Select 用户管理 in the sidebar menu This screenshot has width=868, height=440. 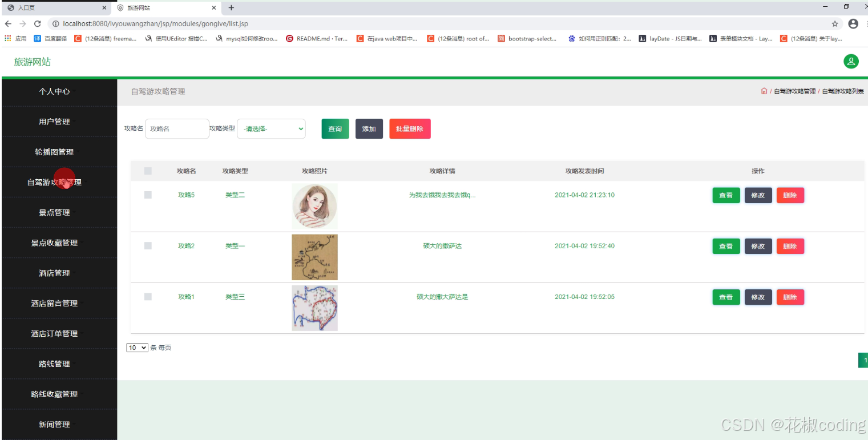tap(54, 121)
